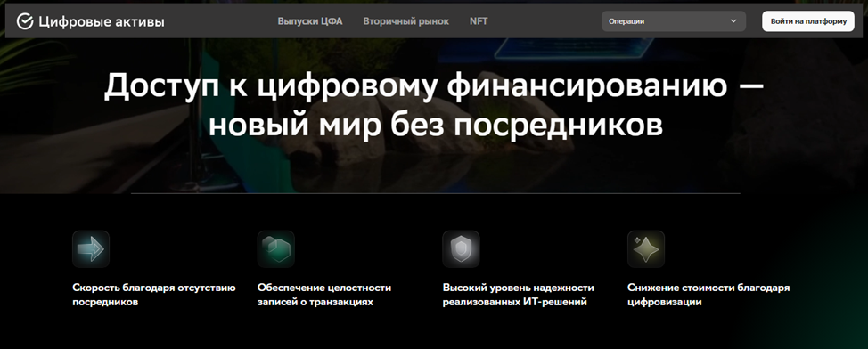Click the green cube integrity icon
868x349 pixels.
click(x=275, y=249)
